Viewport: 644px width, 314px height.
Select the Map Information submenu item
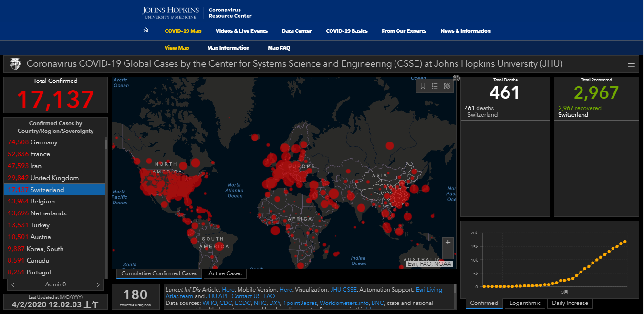pyautogui.click(x=229, y=48)
